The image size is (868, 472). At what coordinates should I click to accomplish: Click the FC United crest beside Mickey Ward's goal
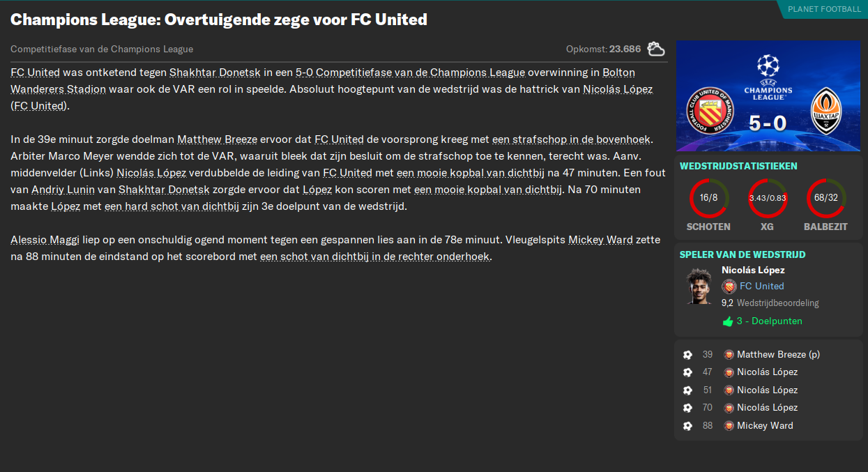tap(727, 425)
